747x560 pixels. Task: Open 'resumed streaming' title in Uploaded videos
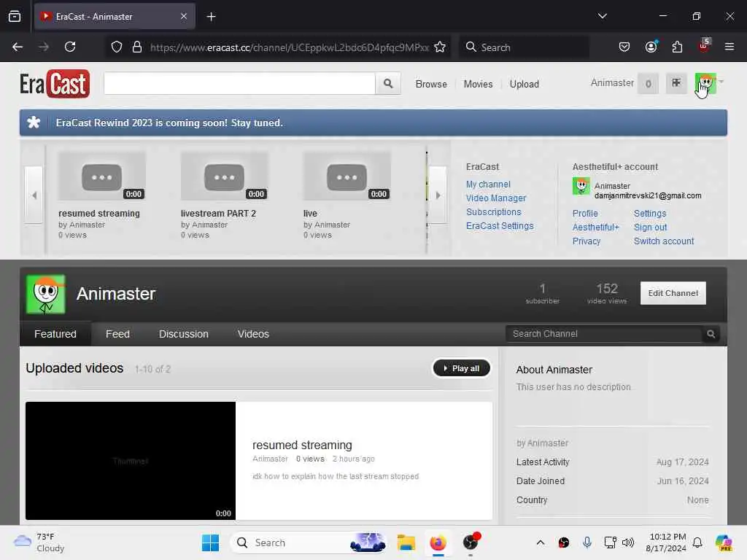click(302, 445)
